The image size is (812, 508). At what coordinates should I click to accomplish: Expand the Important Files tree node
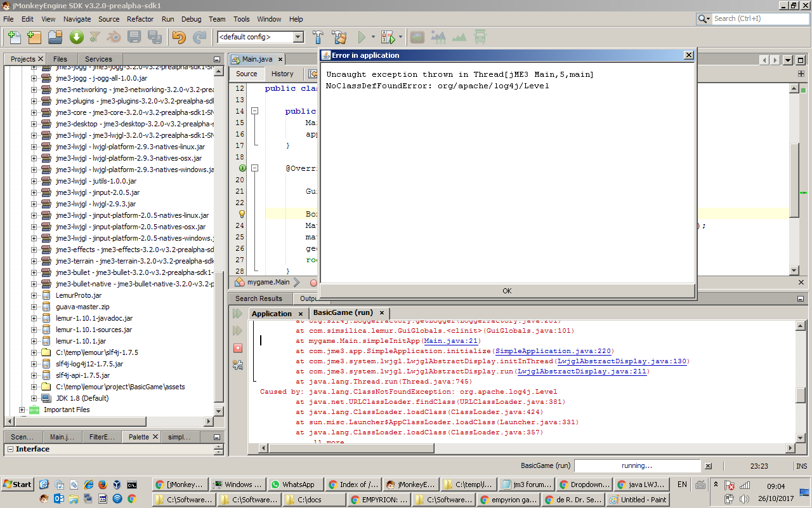click(22, 410)
